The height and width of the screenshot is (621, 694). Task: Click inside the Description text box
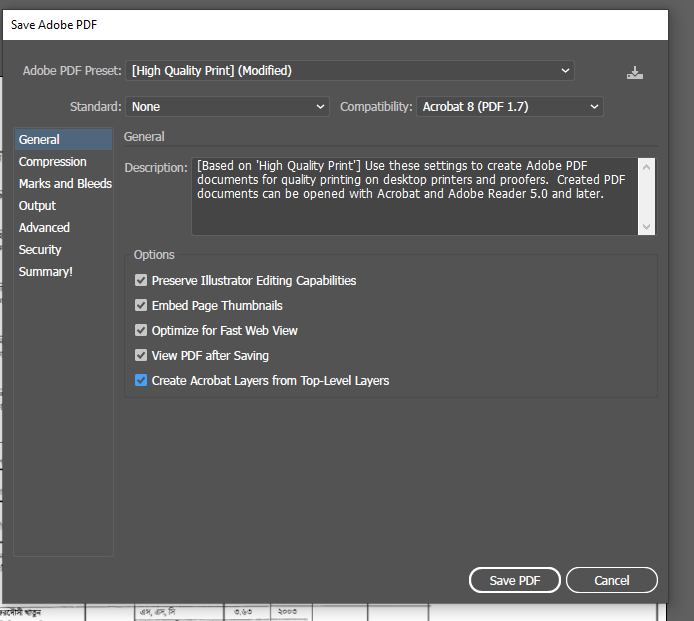tap(414, 197)
